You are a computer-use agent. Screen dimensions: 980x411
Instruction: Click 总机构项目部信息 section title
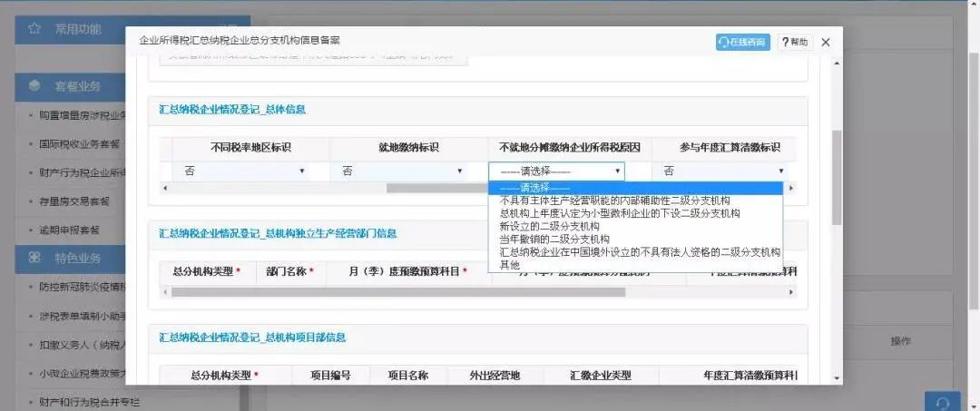coord(252,338)
